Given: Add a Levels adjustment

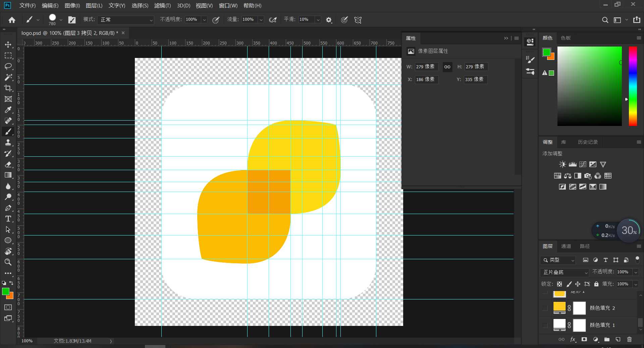Looking at the screenshot, I should (573, 164).
